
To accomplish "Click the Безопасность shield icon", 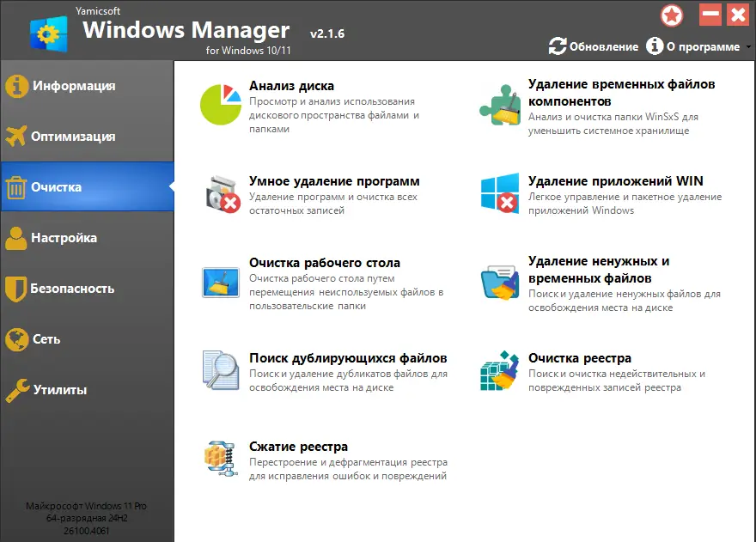I will pos(15,289).
